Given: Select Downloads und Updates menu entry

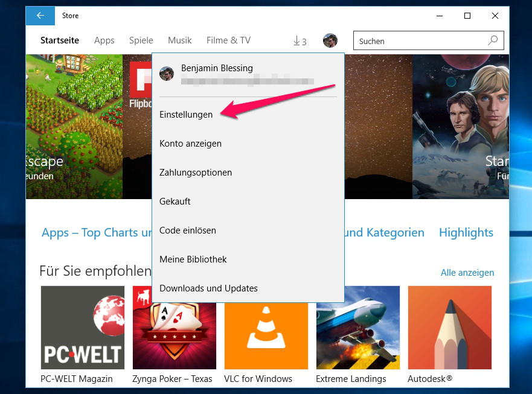Looking at the screenshot, I should (x=208, y=288).
